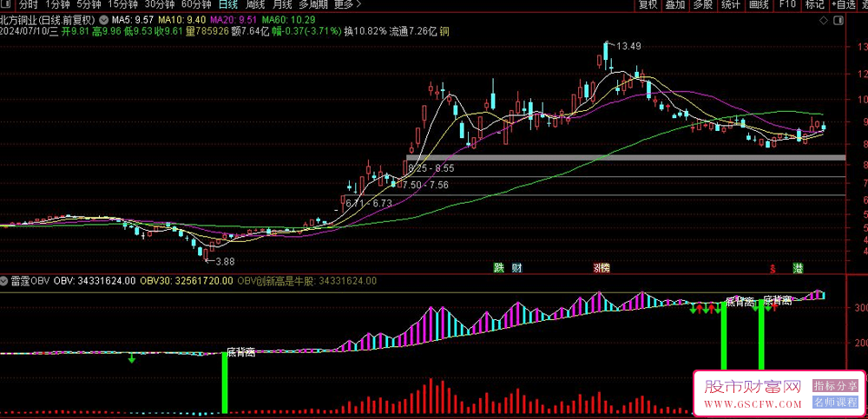This screenshot has width=868, height=419.
Task: Click the OBV30: 32561720.00 label
Action: [186, 281]
